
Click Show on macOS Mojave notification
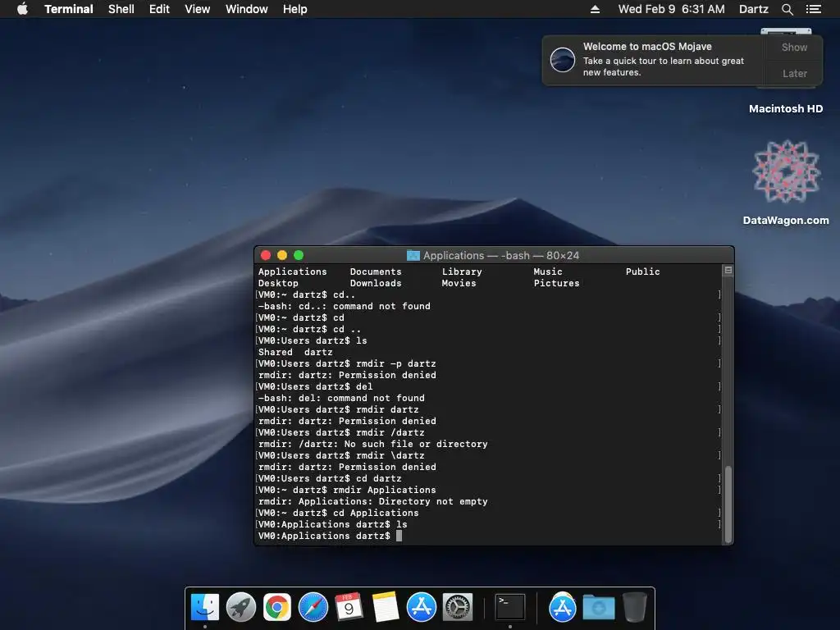coord(794,47)
